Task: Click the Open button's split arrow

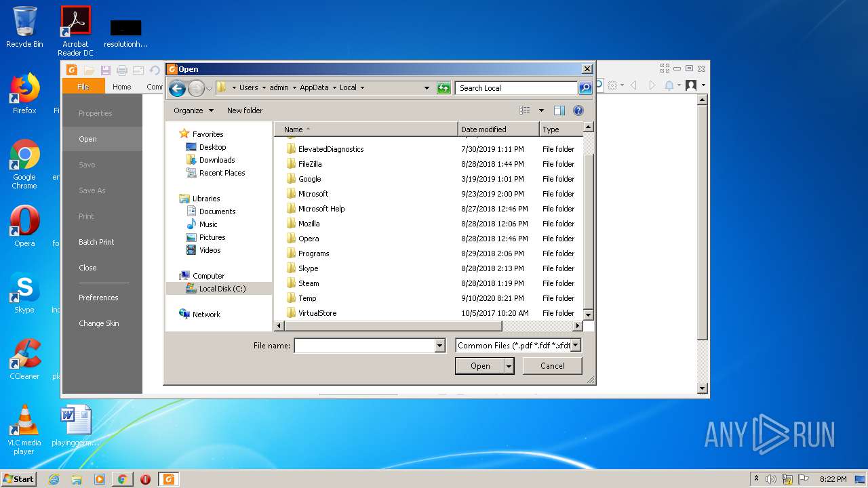Action: (x=509, y=366)
